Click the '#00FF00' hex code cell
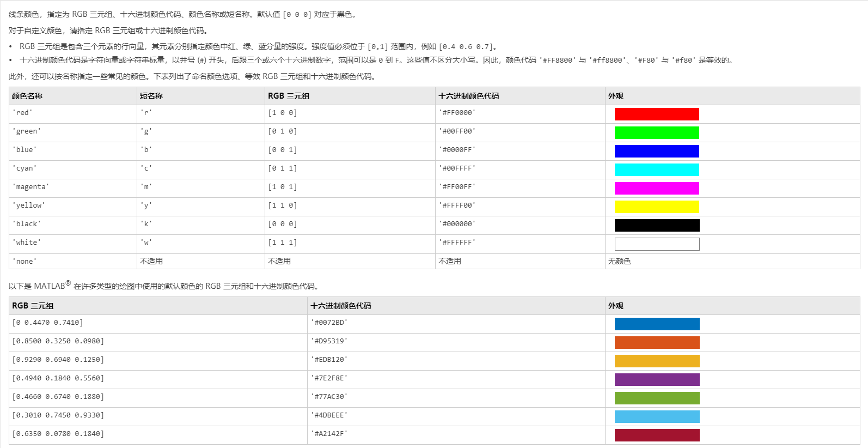Image resolution: width=868 pixels, height=448 pixels. [520, 133]
